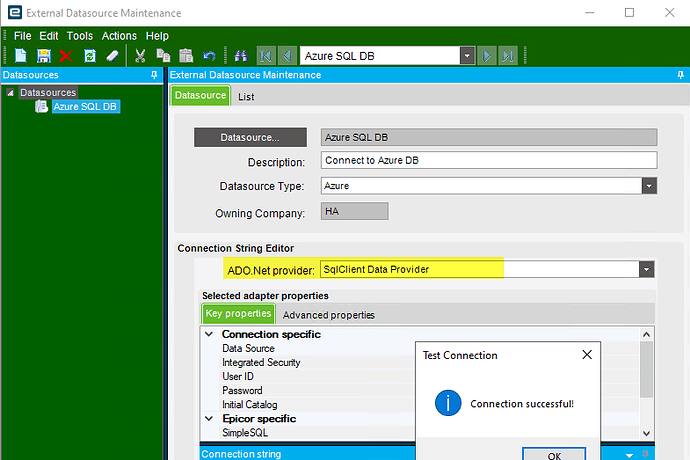Screen dimensions: 690x460
Task: Click the Datasource... button
Action: coord(250,137)
